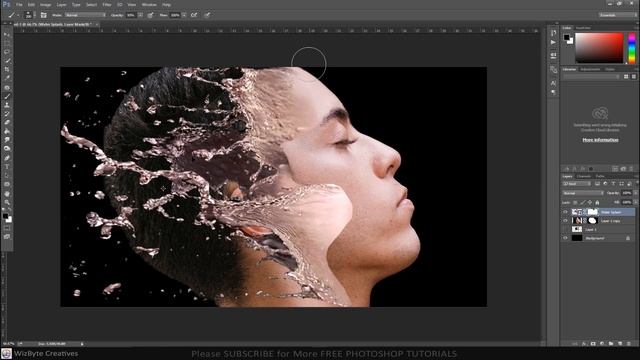Open Libraries selection dropdown
This screenshot has width=640, height=360.
(x=592, y=76)
